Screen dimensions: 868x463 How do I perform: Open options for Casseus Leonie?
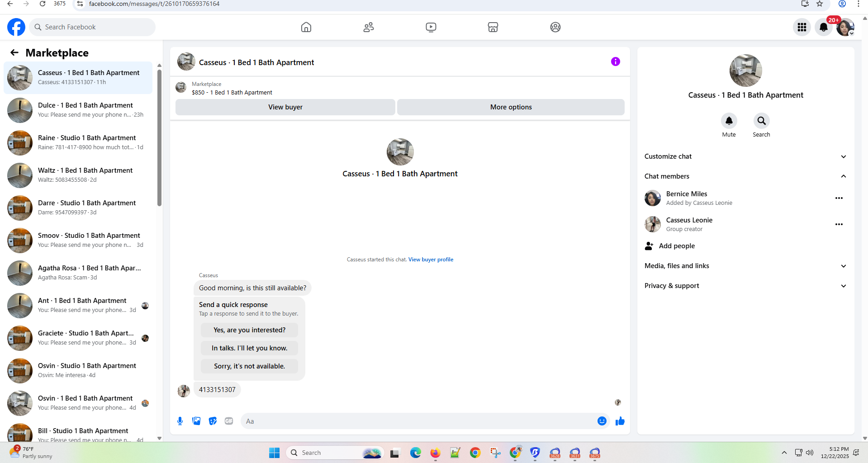[x=839, y=224]
